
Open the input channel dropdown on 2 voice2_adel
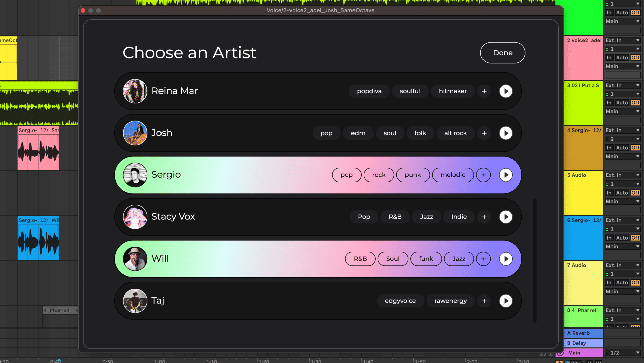(622, 49)
